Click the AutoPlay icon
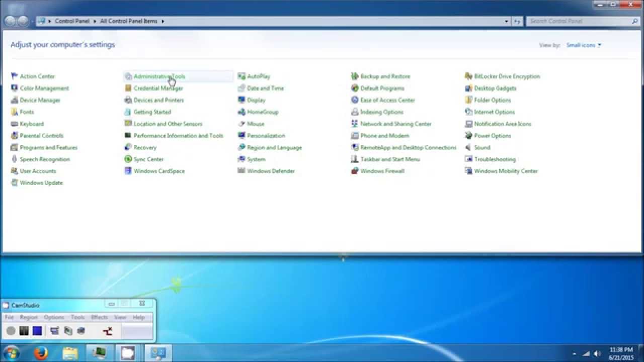 [x=242, y=76]
